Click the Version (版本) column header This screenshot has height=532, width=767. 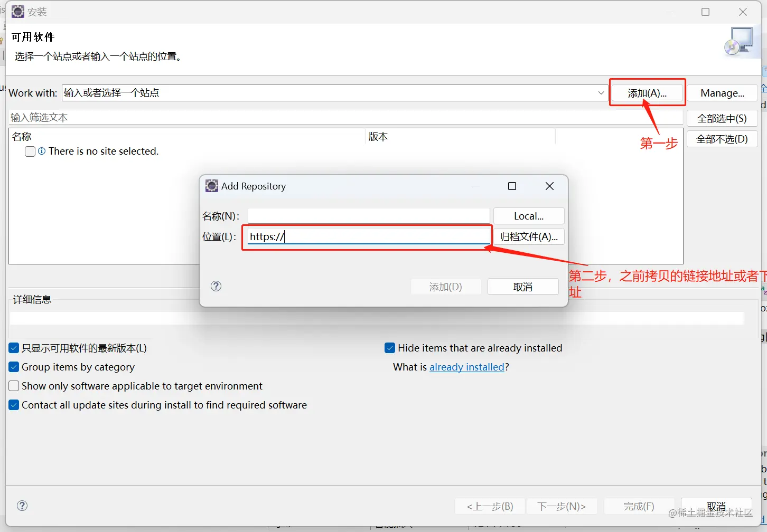pos(460,137)
